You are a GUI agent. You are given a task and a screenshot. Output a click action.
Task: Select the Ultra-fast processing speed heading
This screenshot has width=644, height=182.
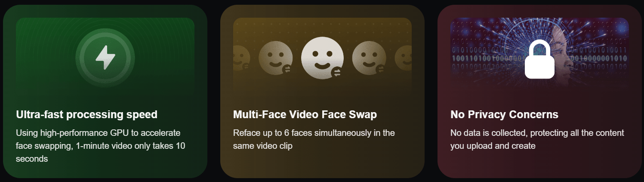coord(86,115)
